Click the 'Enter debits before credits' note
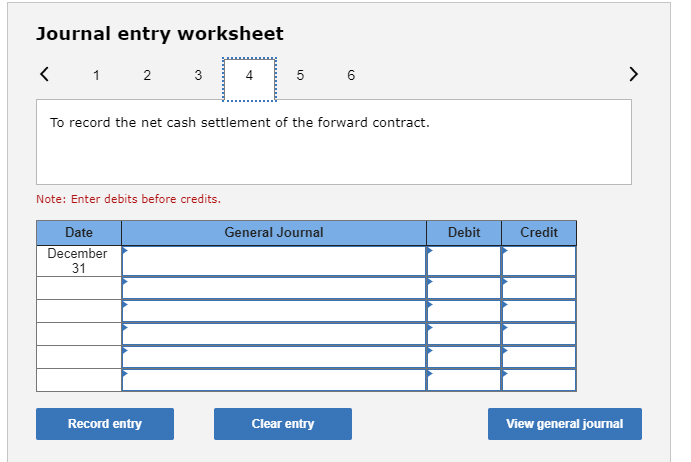This screenshot has height=462, width=691. 128,199
